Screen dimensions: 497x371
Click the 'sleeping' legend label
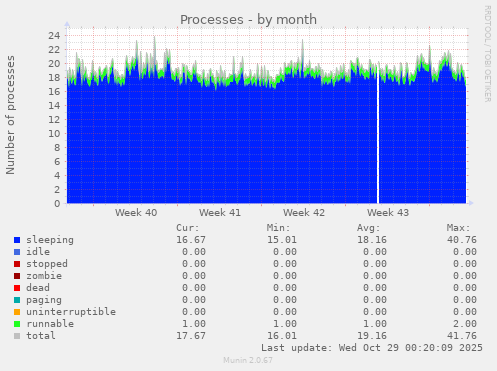(50, 240)
